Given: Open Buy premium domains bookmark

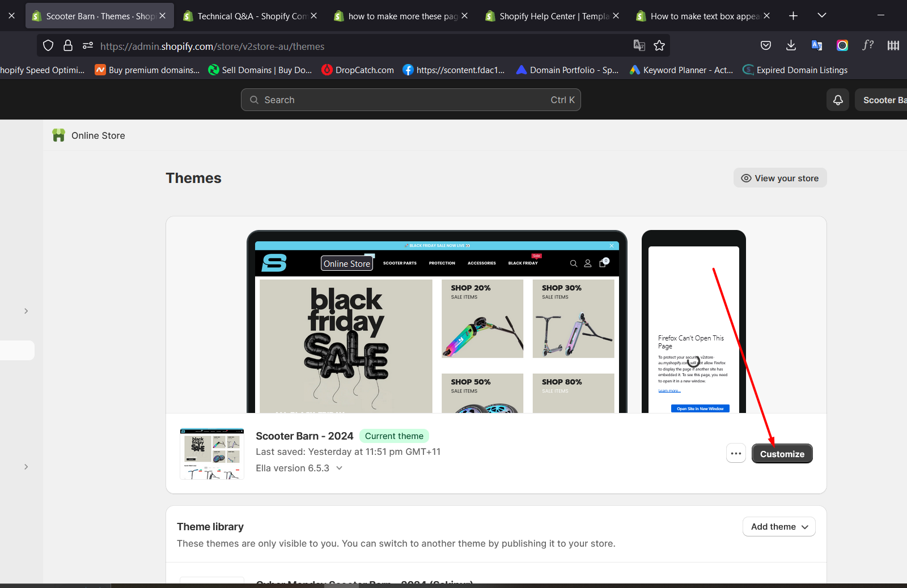Looking at the screenshot, I should (x=147, y=70).
